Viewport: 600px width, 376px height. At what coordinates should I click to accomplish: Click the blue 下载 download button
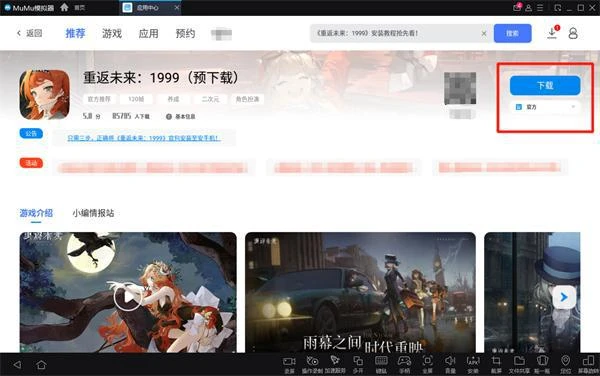[545, 85]
